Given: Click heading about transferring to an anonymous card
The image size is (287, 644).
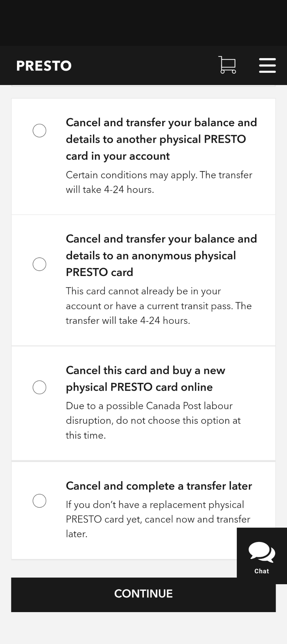Looking at the screenshot, I should coord(161,255).
